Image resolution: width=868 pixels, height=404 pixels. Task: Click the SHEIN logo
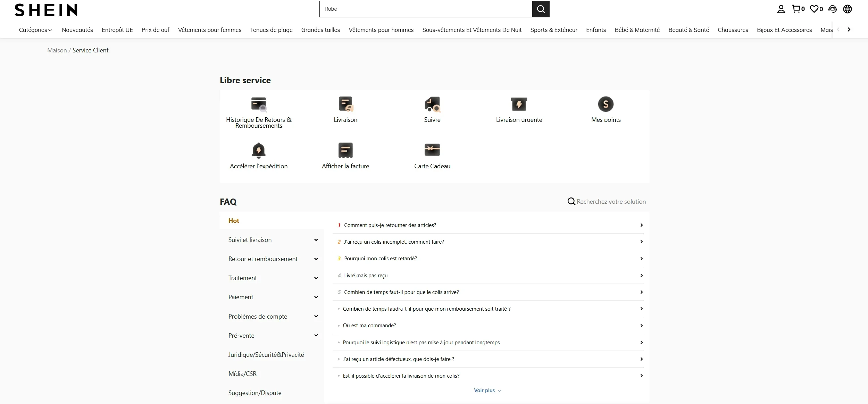pyautogui.click(x=46, y=10)
